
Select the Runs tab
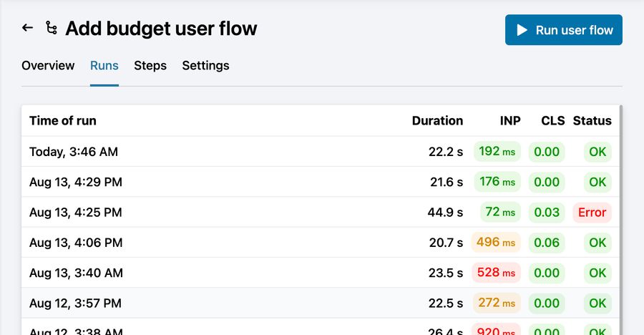104,66
